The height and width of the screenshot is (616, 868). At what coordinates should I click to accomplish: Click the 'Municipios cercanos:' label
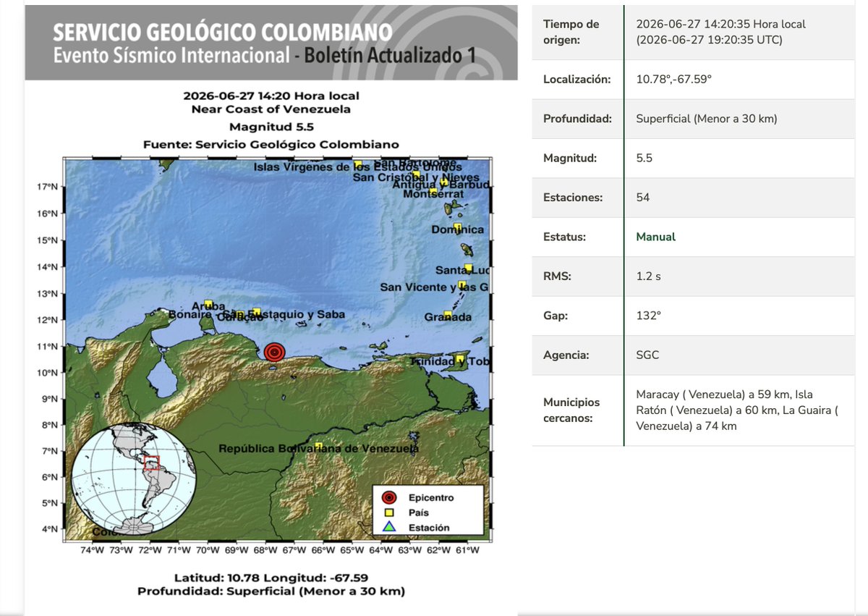pyautogui.click(x=571, y=410)
